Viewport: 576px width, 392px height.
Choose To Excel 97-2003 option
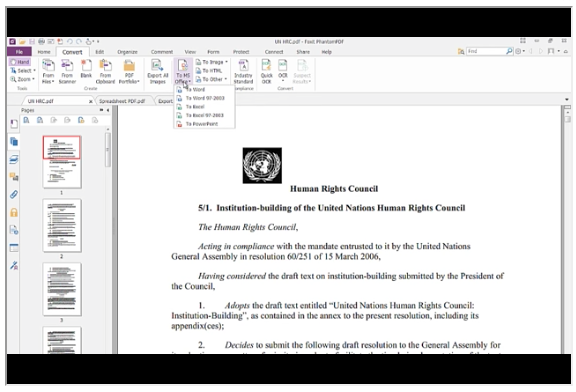[x=204, y=115]
